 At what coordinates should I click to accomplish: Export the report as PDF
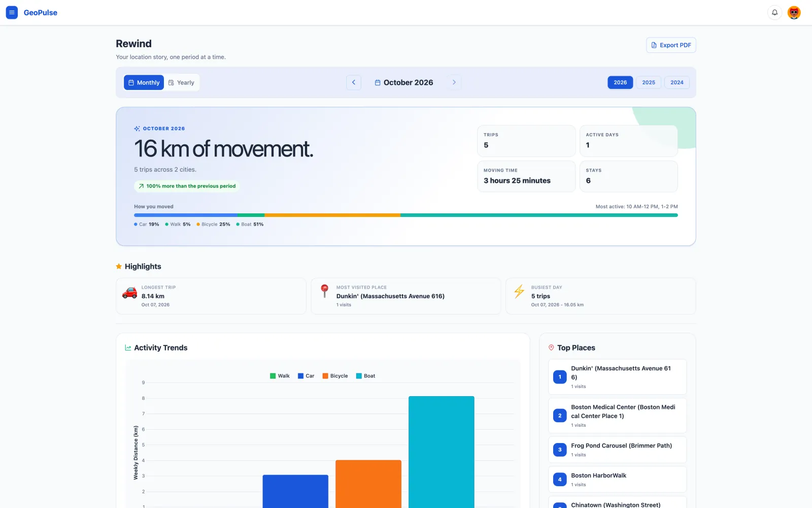(671, 45)
